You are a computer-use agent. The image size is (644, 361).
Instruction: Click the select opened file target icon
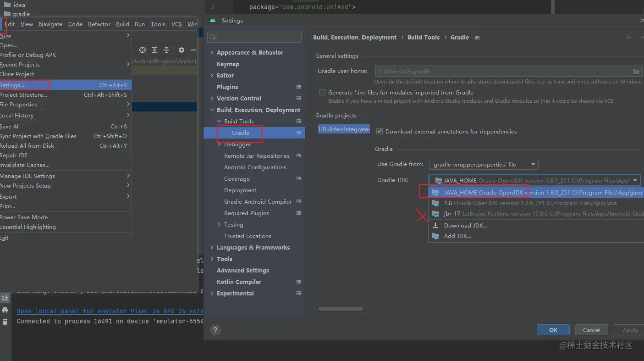[x=143, y=50]
